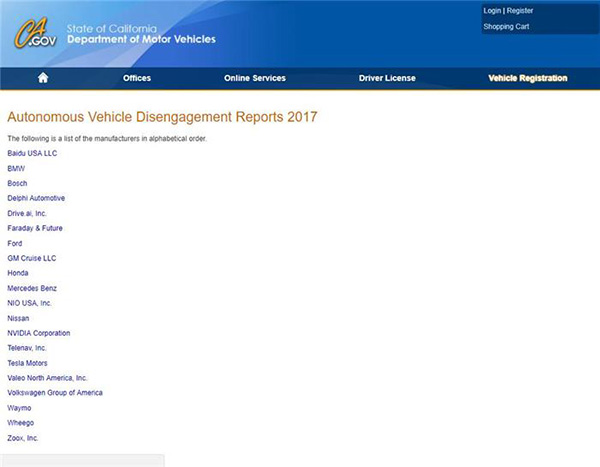Image resolution: width=600 pixels, height=467 pixels.
Task: Open the Wheego disengagement report
Action: click(21, 423)
